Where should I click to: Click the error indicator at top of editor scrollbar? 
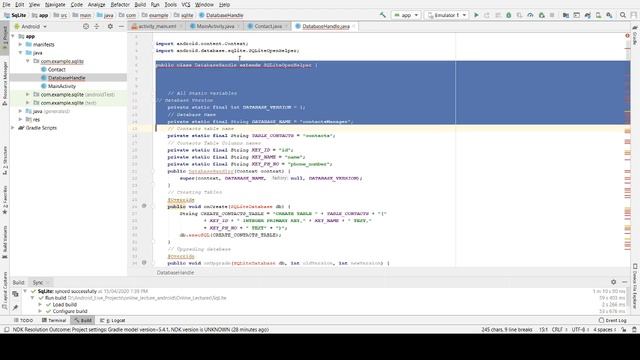tap(627, 36)
